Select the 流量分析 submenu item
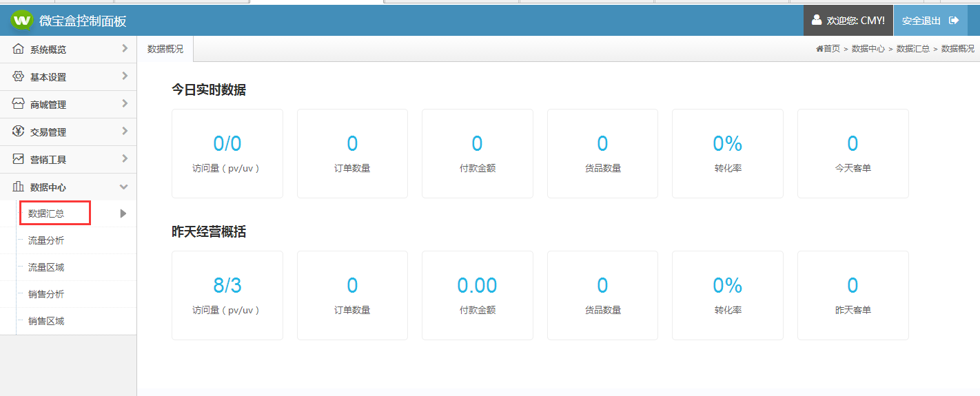The image size is (980, 396). coord(46,240)
